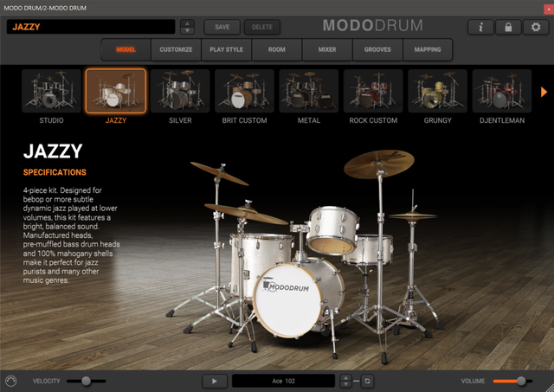This screenshot has width=554, height=392.
Task: Choose the Brit Custom drum kit
Action: [244, 91]
